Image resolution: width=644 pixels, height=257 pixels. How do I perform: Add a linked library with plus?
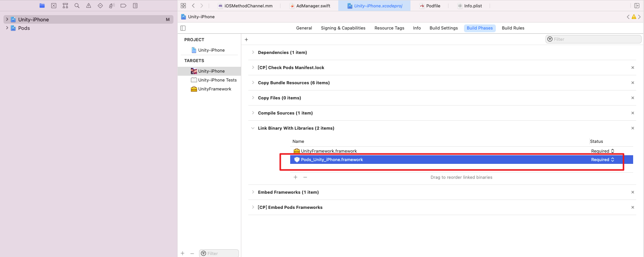point(296,177)
